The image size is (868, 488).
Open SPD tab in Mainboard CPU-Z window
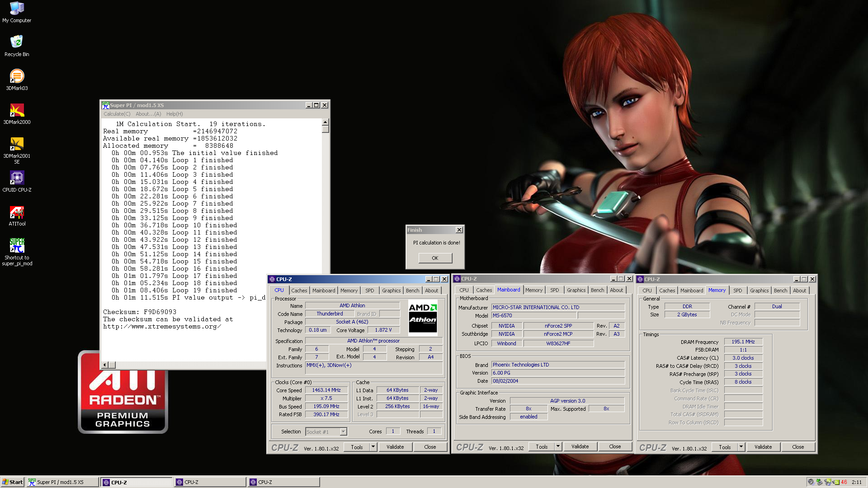(555, 290)
